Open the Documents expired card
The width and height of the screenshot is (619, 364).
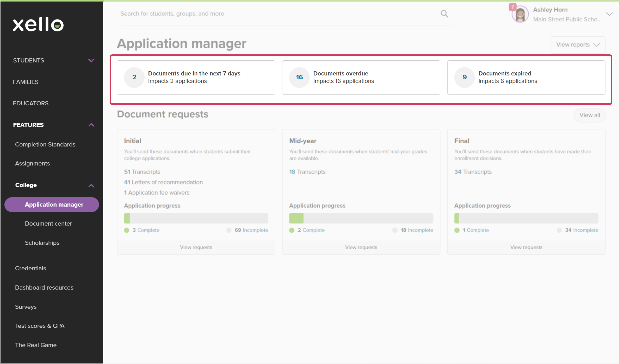(526, 78)
